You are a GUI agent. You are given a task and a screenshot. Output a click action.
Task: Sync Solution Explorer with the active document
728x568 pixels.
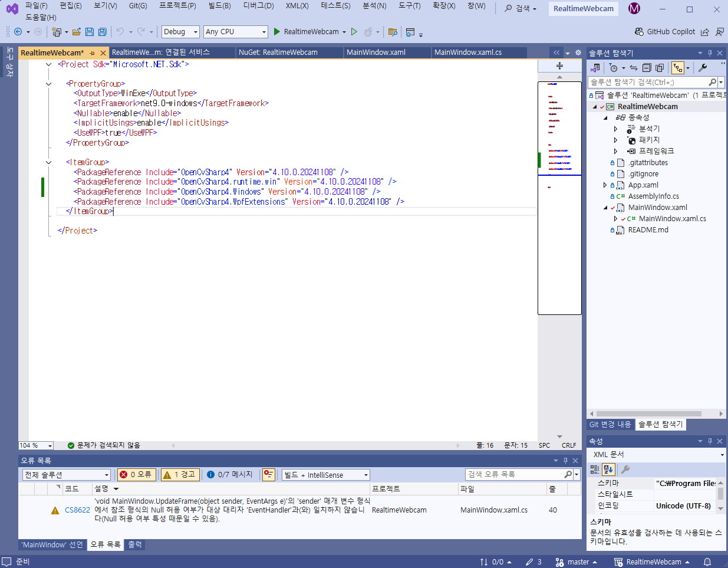click(x=633, y=68)
